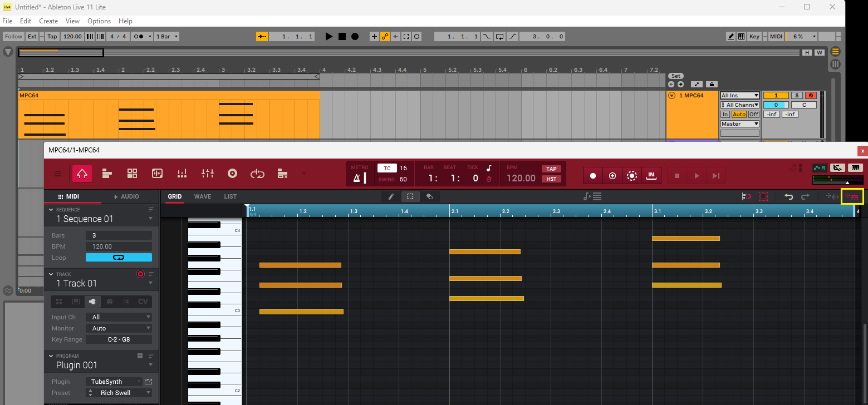This screenshot has height=405, width=868.
Task: Click the TAP button in MPC
Action: coord(551,169)
